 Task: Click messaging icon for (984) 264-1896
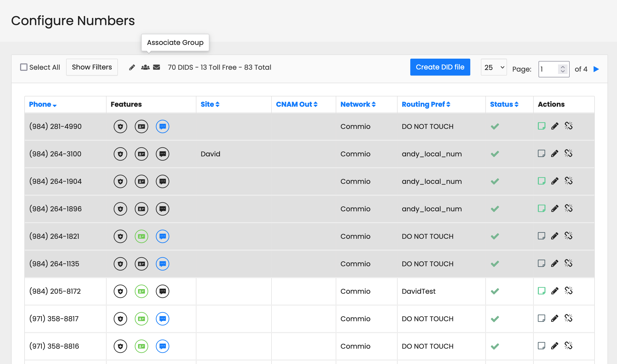pyautogui.click(x=163, y=209)
